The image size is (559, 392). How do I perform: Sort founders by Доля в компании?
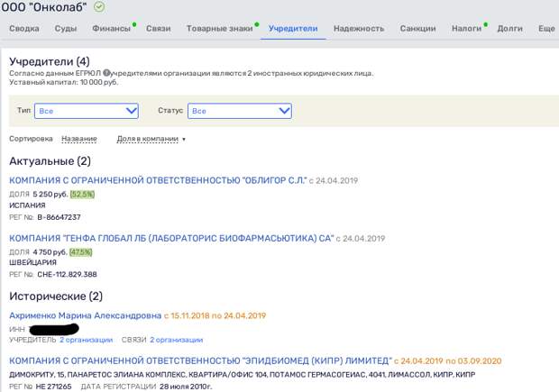click(148, 139)
